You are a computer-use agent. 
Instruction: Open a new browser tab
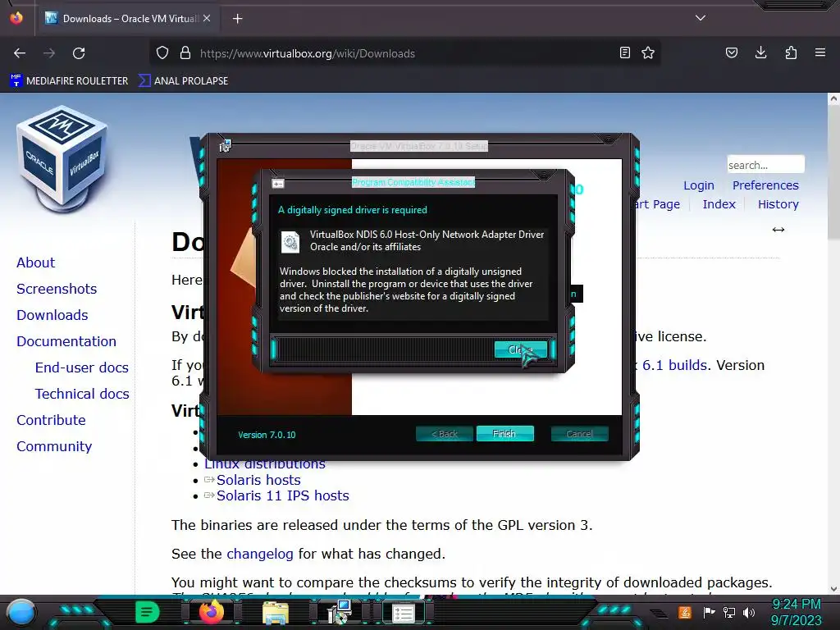tap(238, 19)
